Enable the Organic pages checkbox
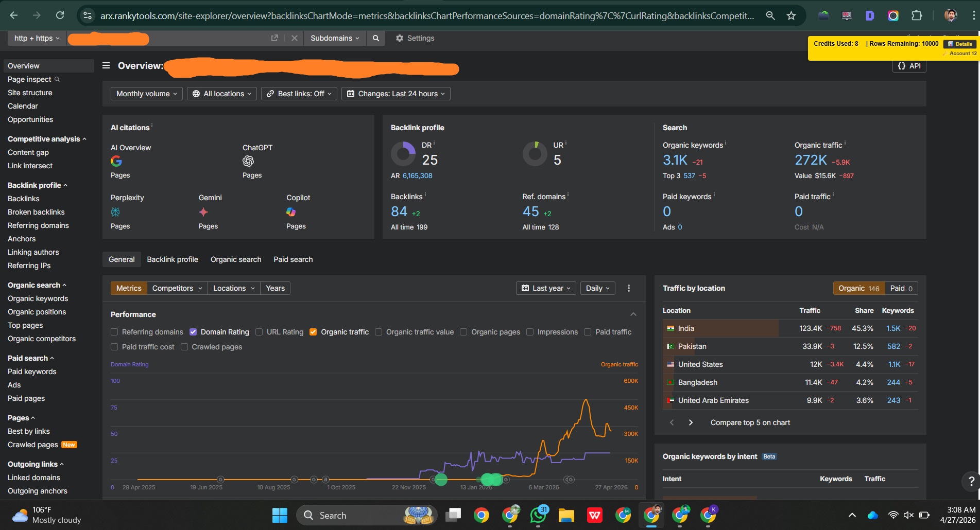The height and width of the screenshot is (530, 980). click(463, 332)
